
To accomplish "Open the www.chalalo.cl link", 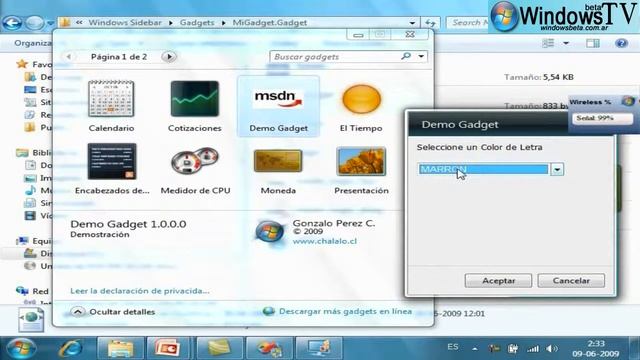I will point(324,241).
